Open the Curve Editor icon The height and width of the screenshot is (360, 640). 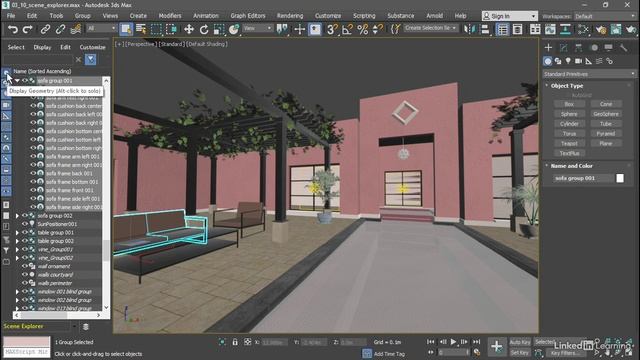point(550,29)
